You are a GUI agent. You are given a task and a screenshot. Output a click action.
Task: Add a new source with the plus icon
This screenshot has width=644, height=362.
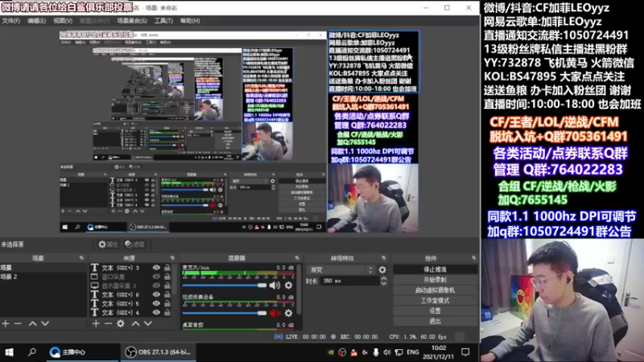point(96,323)
